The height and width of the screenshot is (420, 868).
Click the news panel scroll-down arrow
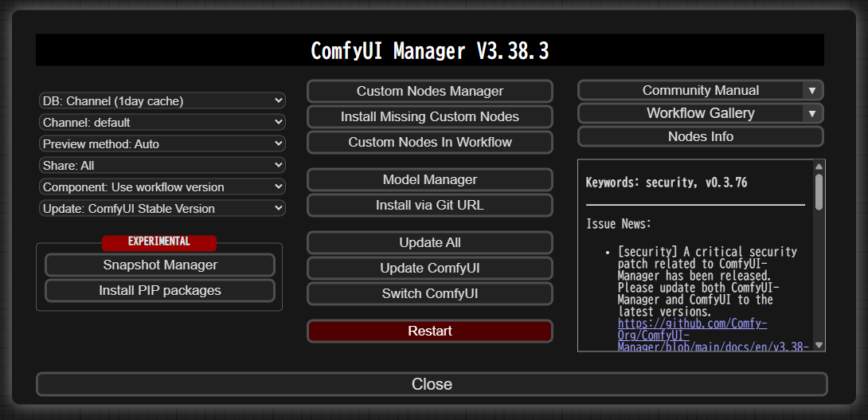[819, 345]
